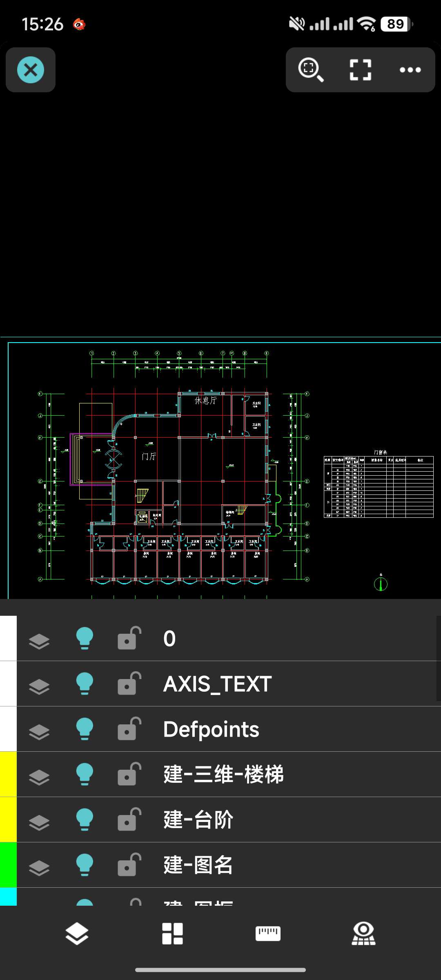Toggle the lock on layer 0
This screenshot has height=980, width=441.
pos(129,638)
